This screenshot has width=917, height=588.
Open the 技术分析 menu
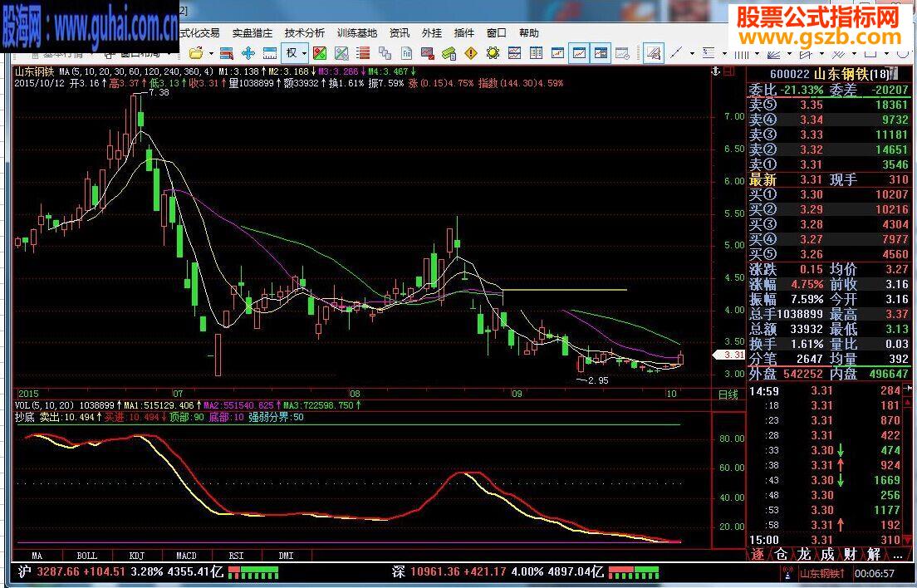point(304,33)
